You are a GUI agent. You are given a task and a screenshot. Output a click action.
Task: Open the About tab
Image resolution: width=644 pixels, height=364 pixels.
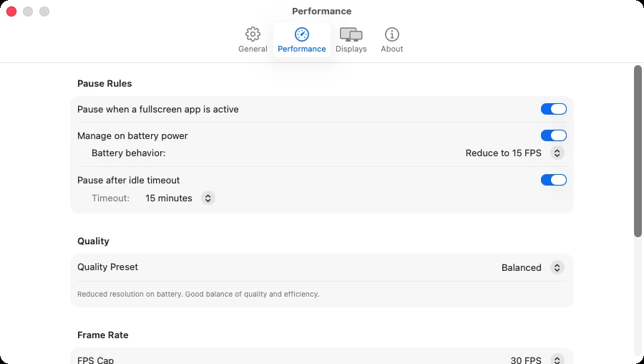point(392,40)
